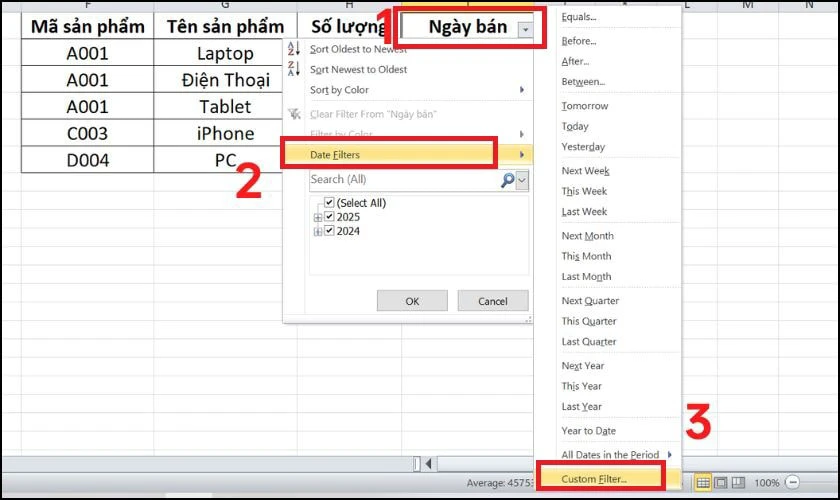
Task: Click the horizontal scroll left arrow
Action: tap(429, 464)
